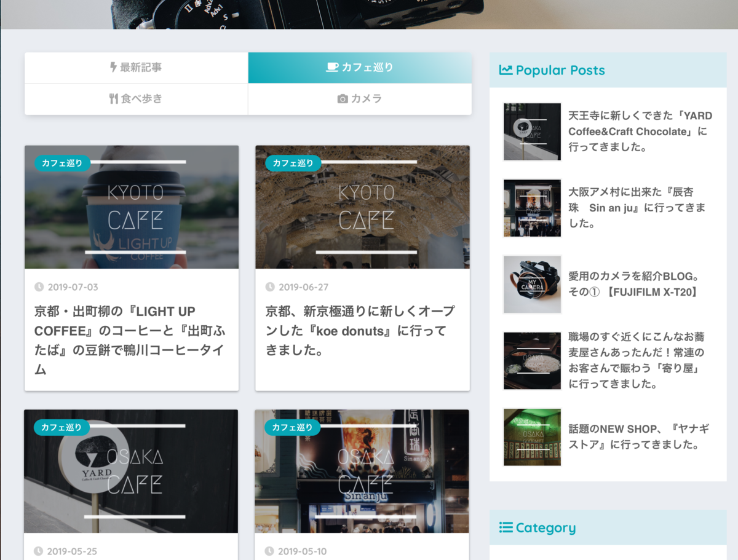
Task: Select the カフェ巡り tab
Action: point(360,68)
